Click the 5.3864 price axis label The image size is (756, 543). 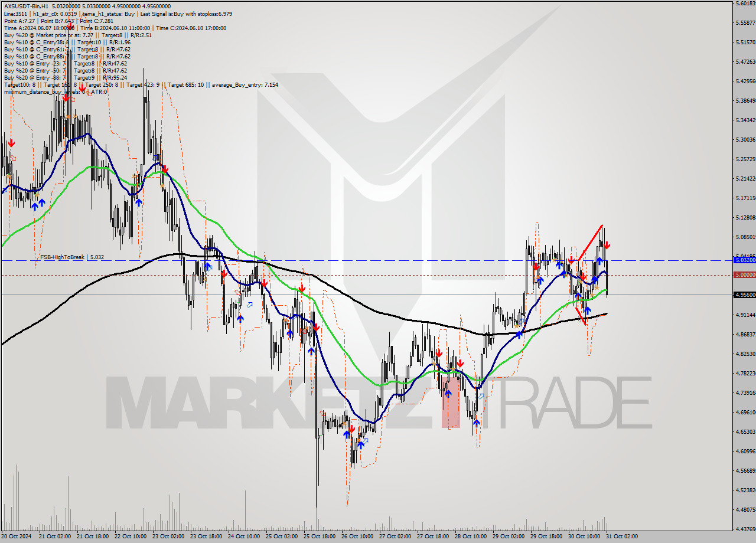[x=745, y=100]
